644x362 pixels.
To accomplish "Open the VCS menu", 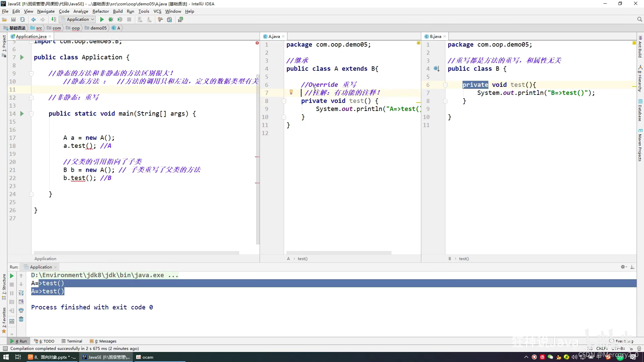I will 157,11.
